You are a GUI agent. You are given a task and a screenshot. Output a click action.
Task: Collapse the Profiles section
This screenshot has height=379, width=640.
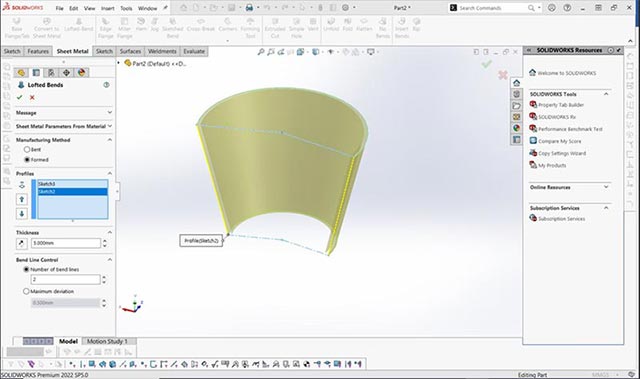[109, 173]
